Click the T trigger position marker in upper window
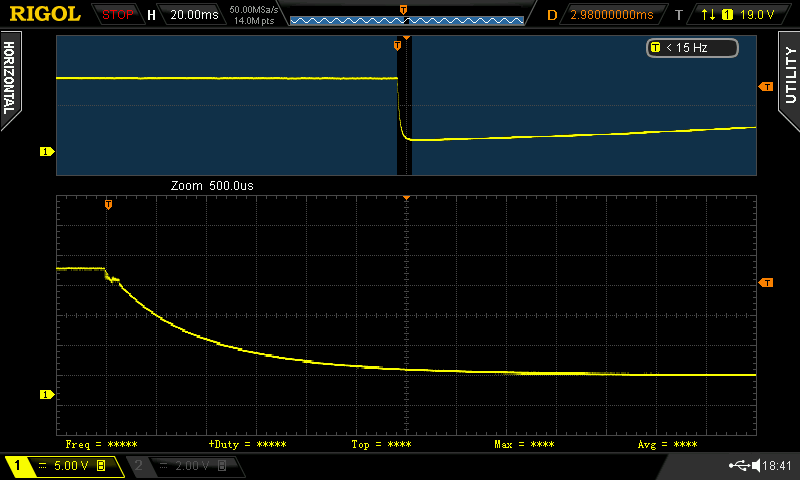This screenshot has width=800, height=480. 397,46
